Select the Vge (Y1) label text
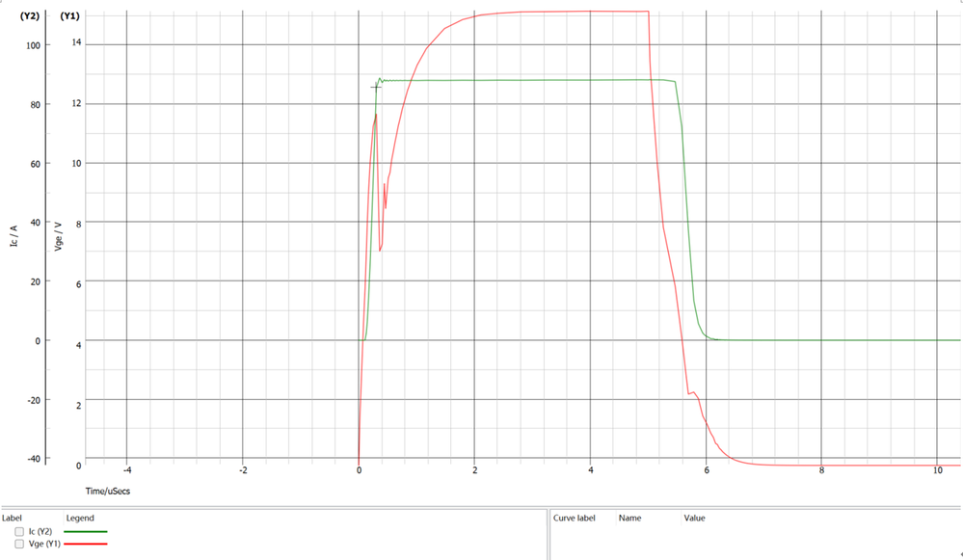Viewport: 963px width, 560px height. 45,544
